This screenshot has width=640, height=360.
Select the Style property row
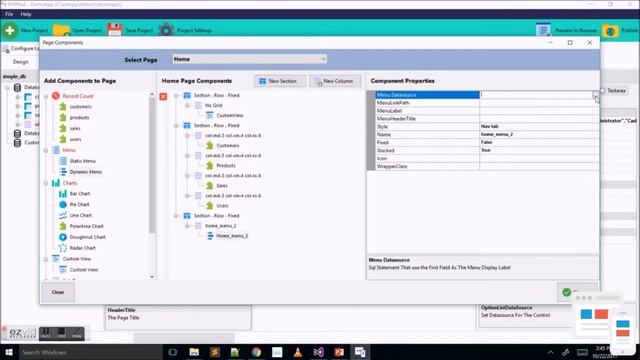(x=487, y=127)
